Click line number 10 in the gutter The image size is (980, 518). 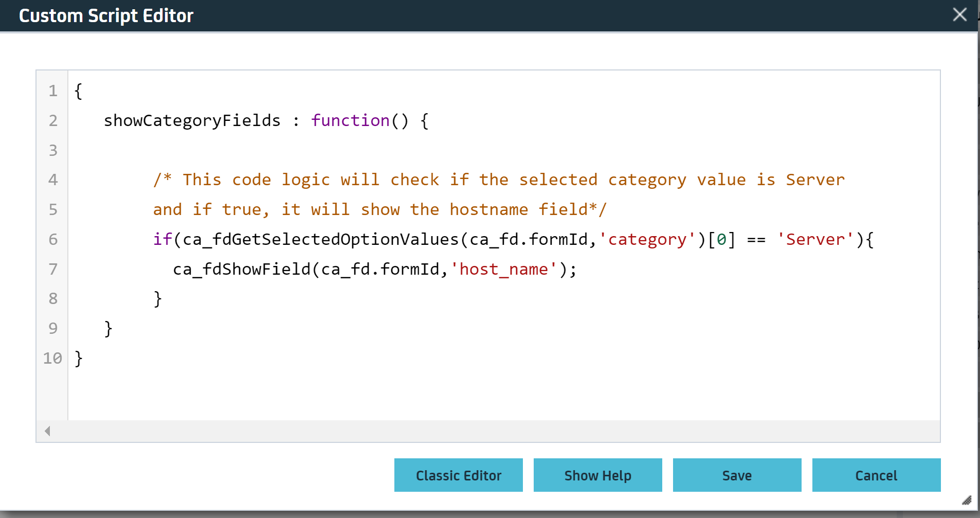(x=52, y=358)
